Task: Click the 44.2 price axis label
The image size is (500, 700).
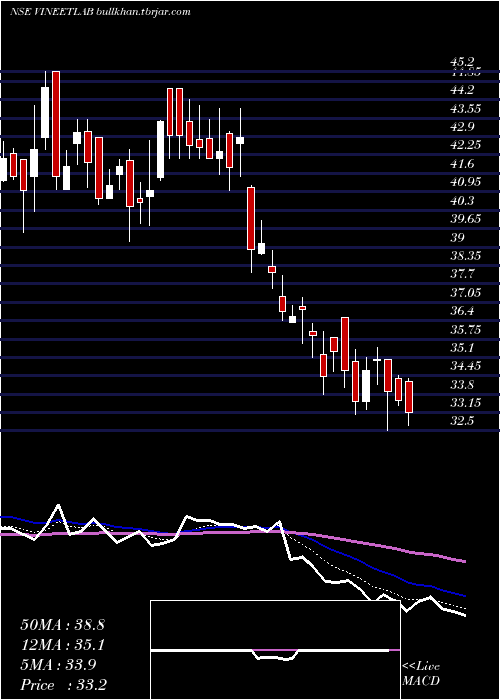Action: [x=463, y=91]
